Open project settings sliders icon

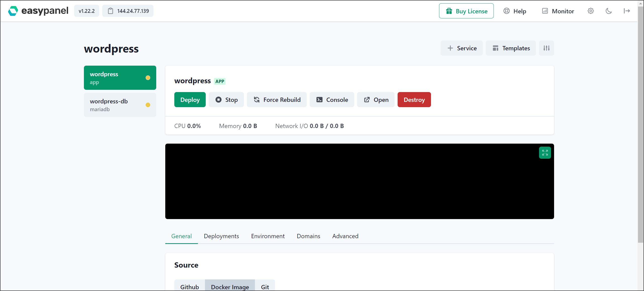[547, 48]
